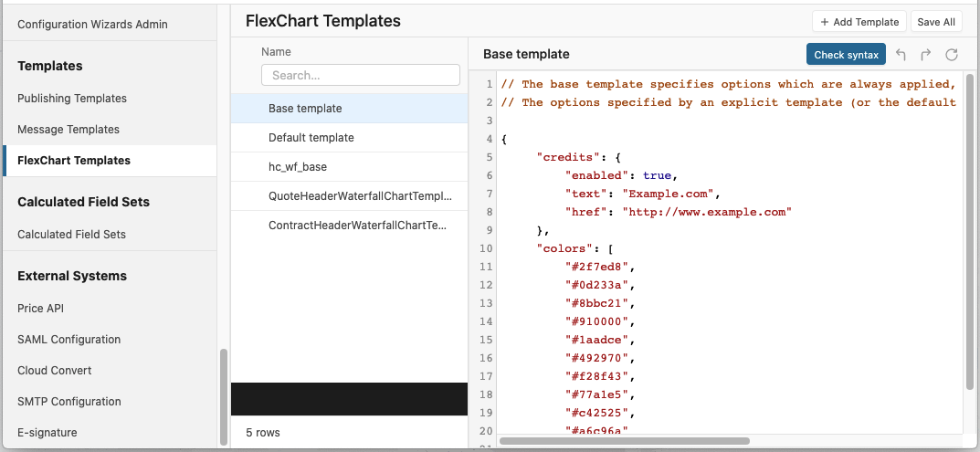980x452 pixels.
Task: Click line number 4 in gutter
Action: coord(489,139)
